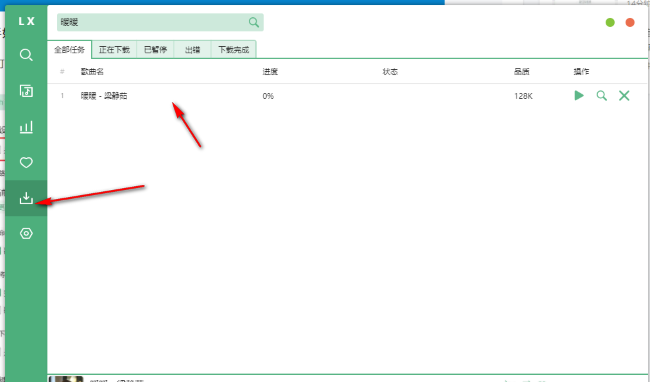
Task: Switch to the 已暂停 tab
Action: (x=155, y=50)
